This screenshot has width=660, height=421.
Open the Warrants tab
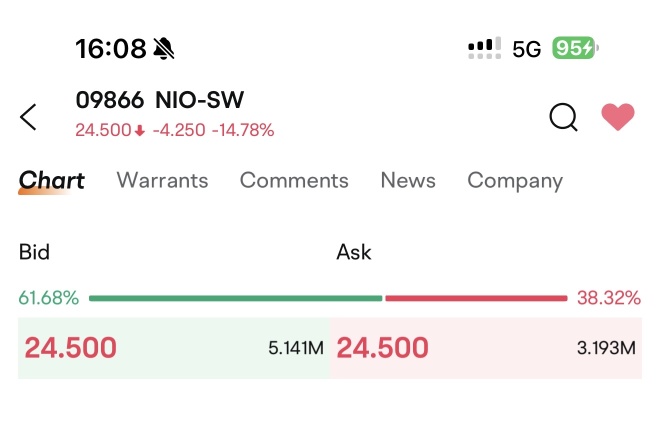coord(162,181)
